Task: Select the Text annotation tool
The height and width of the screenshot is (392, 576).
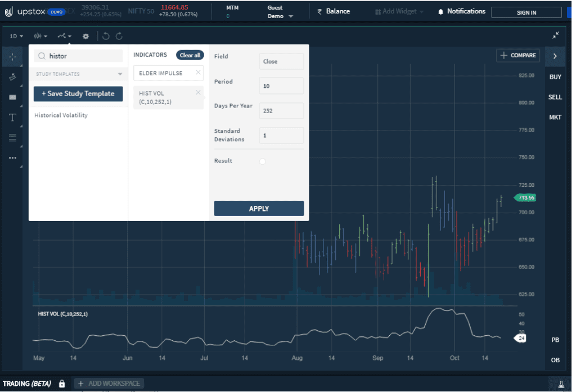Action: pyautogui.click(x=12, y=117)
